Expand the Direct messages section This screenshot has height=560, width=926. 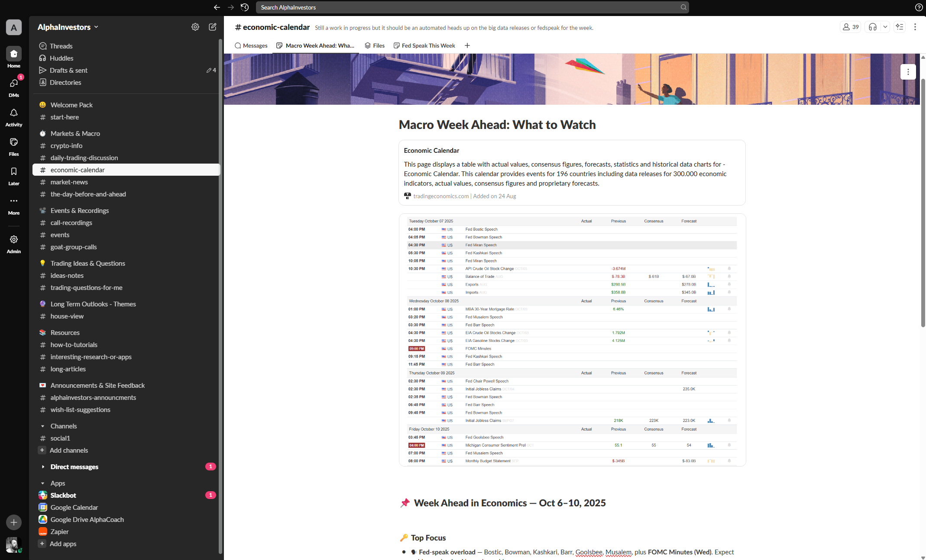(x=42, y=467)
